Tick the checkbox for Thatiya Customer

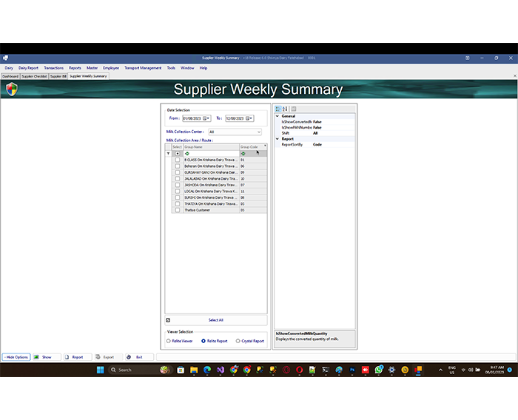[x=178, y=210]
